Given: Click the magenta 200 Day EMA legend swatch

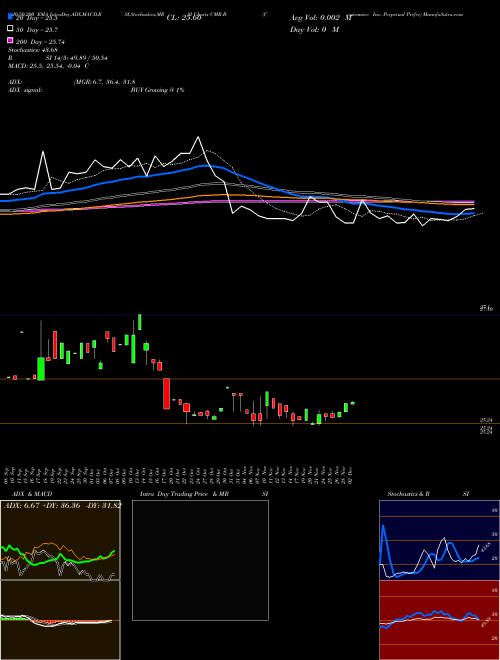Looking at the screenshot, I should tap(10, 40).
